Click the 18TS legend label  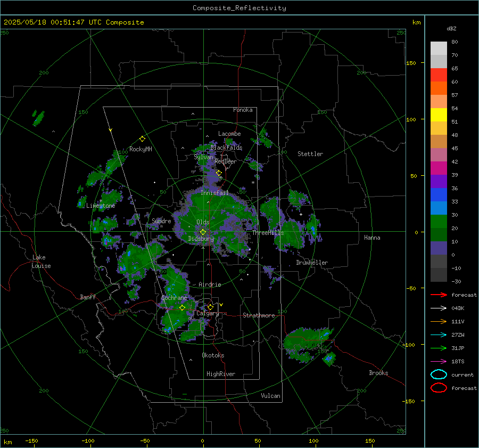pos(458,362)
